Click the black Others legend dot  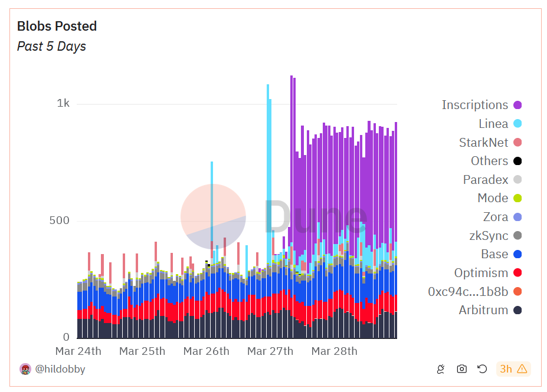tap(517, 160)
